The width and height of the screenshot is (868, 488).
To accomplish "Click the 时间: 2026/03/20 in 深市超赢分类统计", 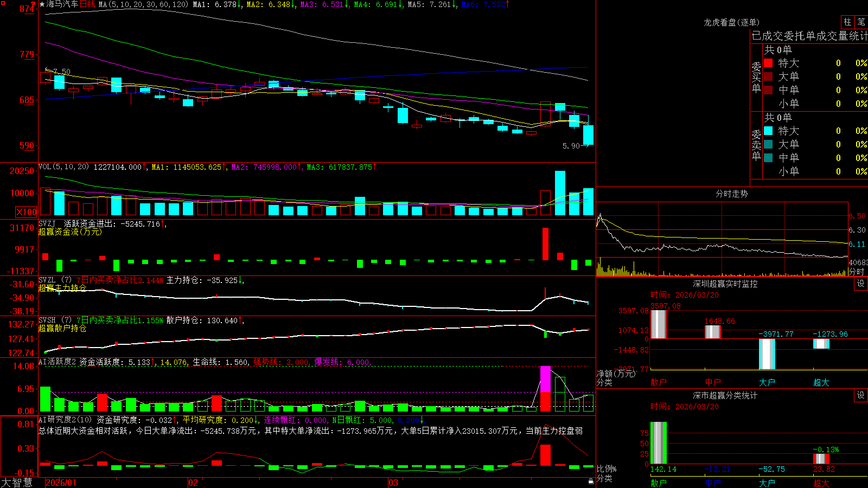I will pos(685,407).
